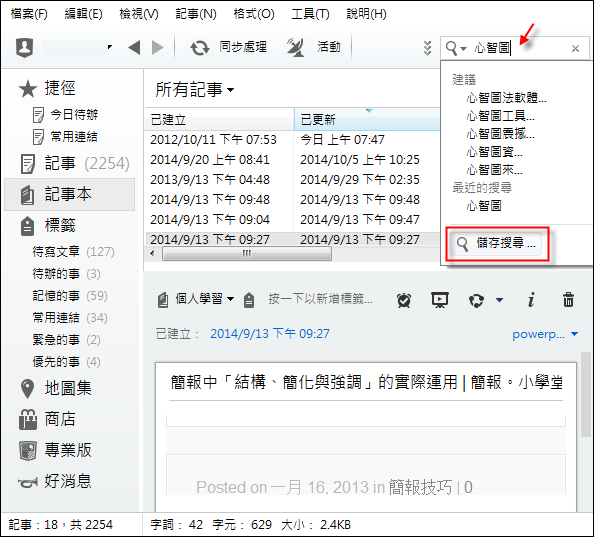Open the 格式(O) menu
Screen dimensions: 594x537
(x=253, y=14)
